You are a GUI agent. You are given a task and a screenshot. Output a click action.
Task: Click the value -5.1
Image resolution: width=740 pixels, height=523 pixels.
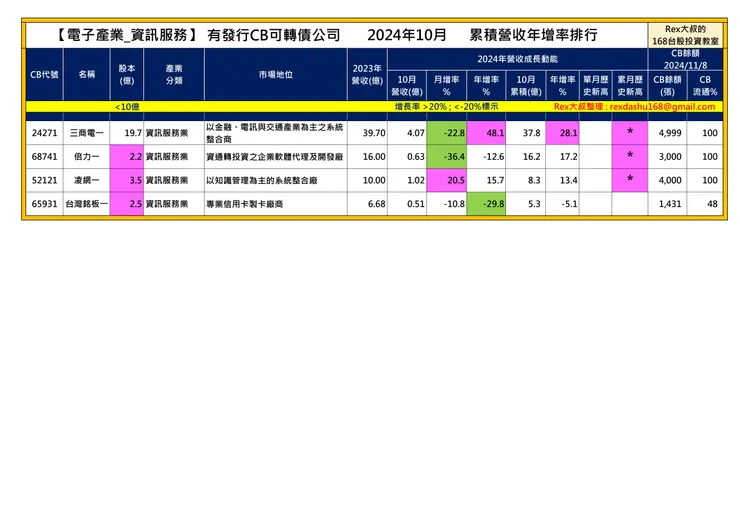tap(570, 204)
